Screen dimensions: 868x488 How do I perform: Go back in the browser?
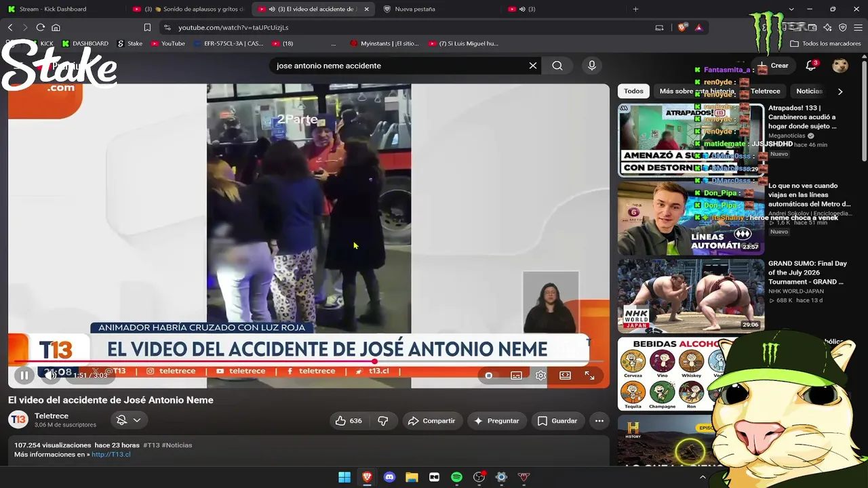coord(10,27)
